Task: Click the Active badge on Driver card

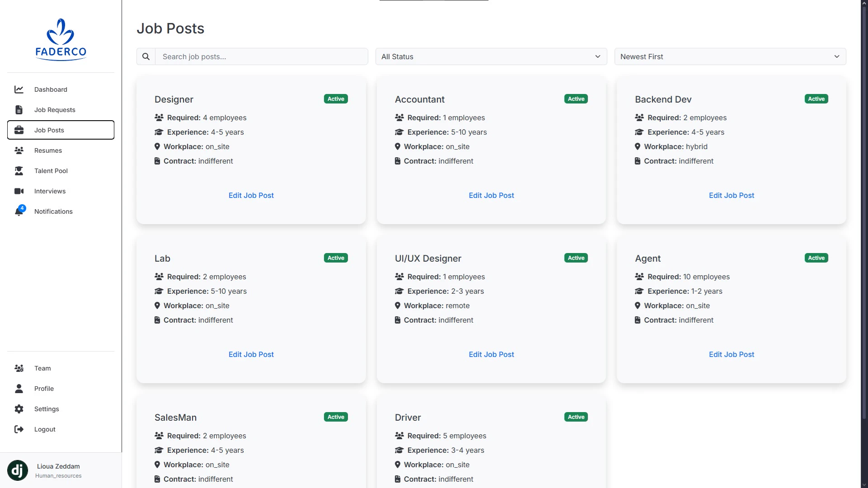Action: click(576, 417)
